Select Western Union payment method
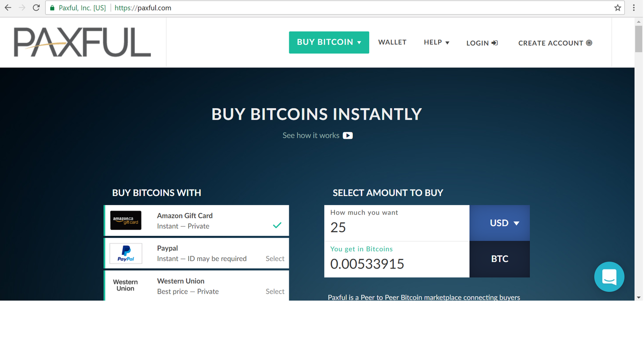Screen dimensions: 644x362 point(196,286)
